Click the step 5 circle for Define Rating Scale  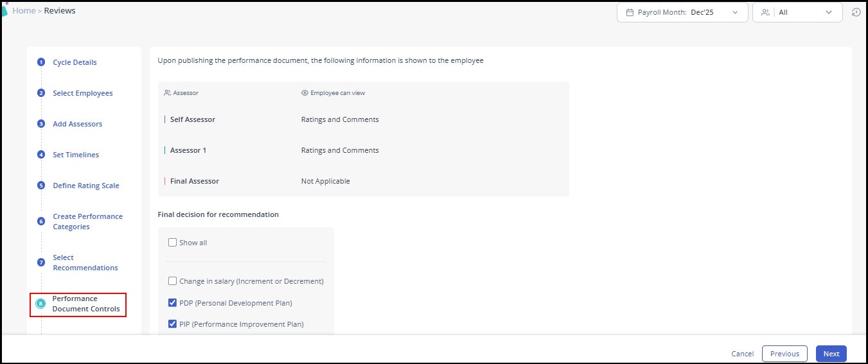pyautogui.click(x=41, y=186)
